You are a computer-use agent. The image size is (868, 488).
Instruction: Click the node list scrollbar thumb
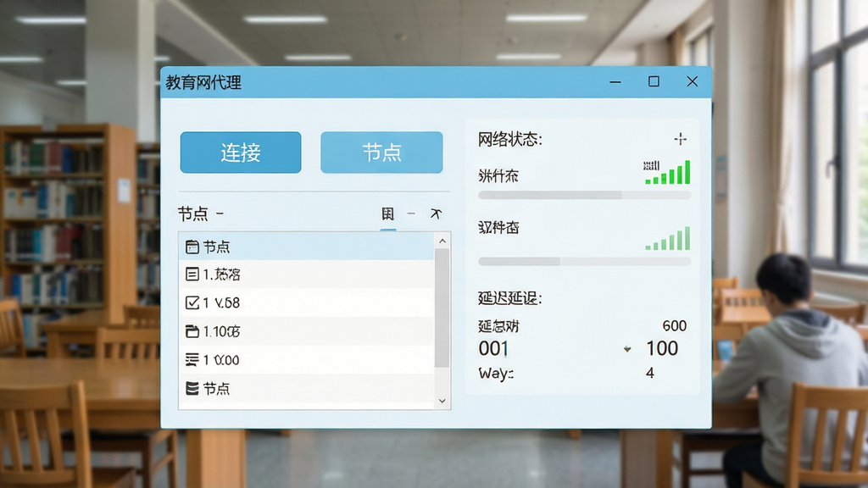[x=442, y=308]
